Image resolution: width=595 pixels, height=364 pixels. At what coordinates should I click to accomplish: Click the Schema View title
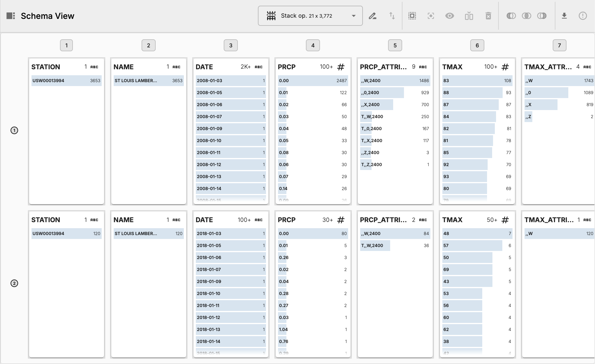pyautogui.click(x=47, y=16)
